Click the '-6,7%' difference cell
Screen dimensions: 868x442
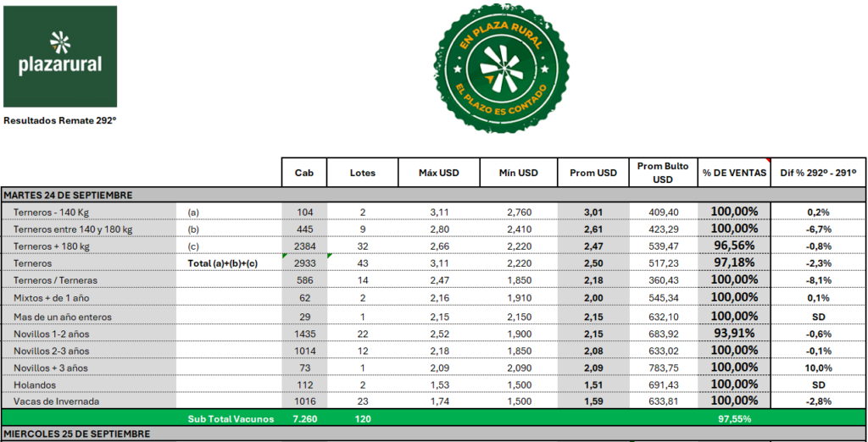(819, 229)
